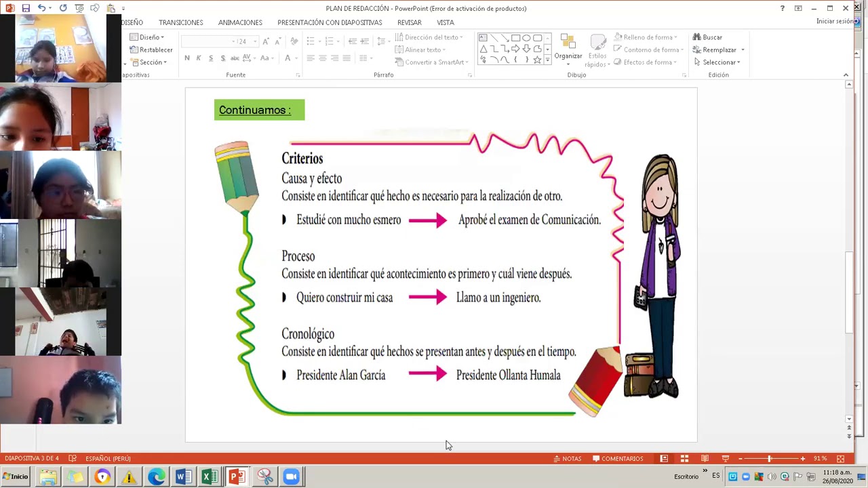The image size is (868, 488).
Task: Center the paragraph text
Action: click(323, 58)
